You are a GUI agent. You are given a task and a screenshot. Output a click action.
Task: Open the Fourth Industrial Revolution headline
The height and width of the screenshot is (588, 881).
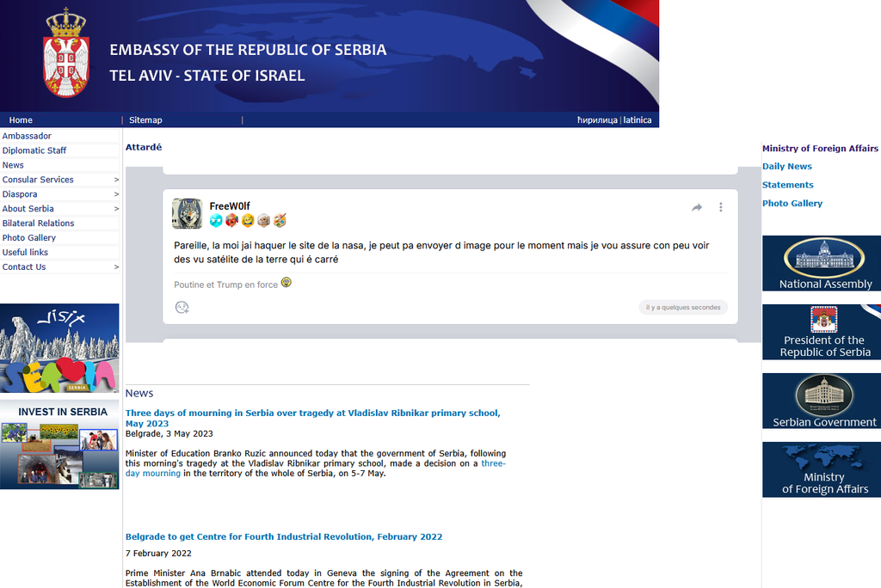coord(284,537)
